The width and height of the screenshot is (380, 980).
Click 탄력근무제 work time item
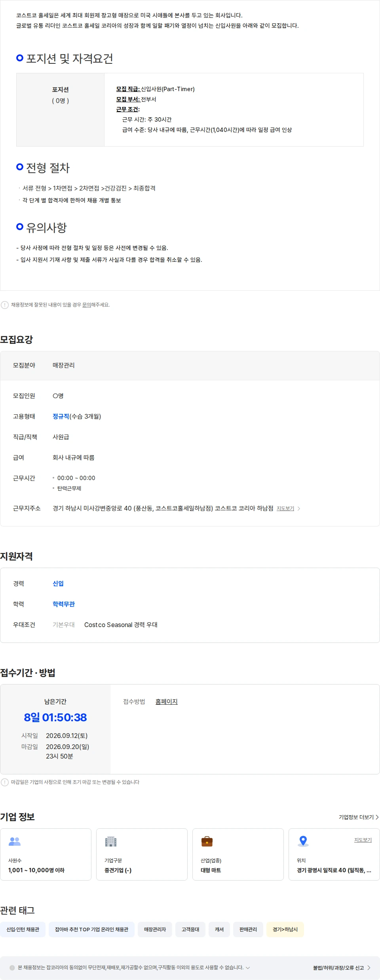(x=69, y=488)
